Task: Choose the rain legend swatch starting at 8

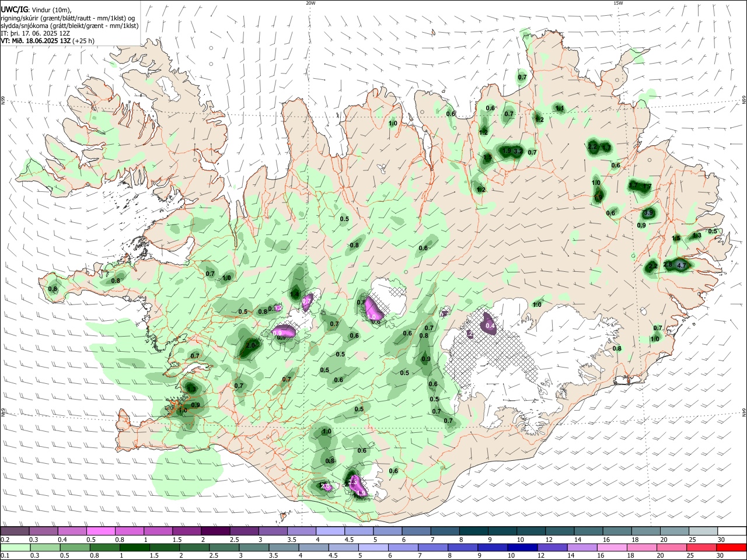Action: tap(462, 547)
